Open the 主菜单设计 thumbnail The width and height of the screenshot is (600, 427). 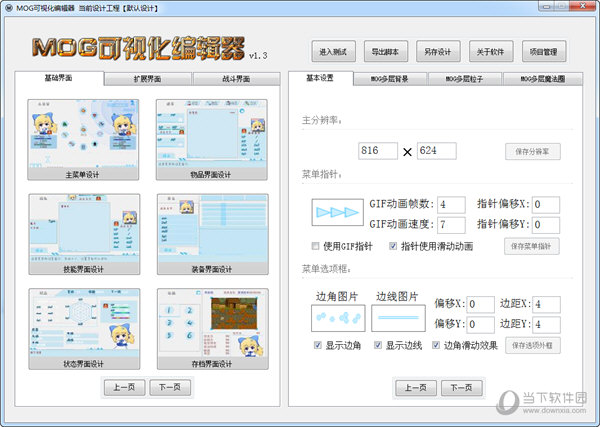coord(83,140)
